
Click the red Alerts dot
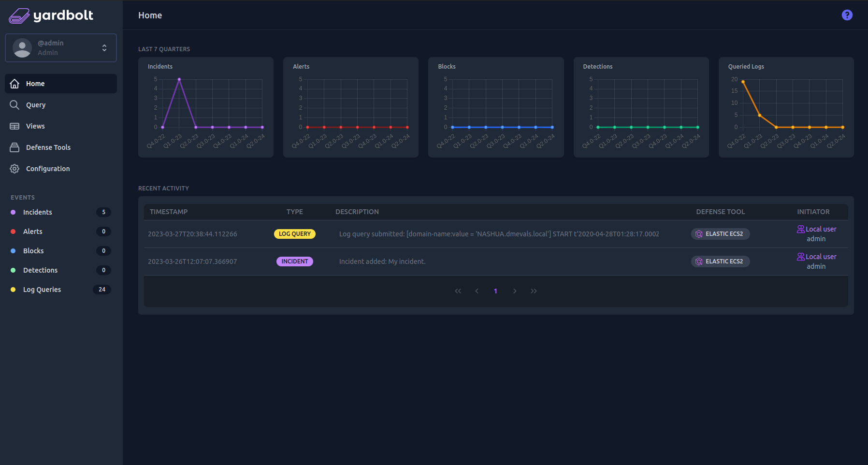(x=13, y=232)
